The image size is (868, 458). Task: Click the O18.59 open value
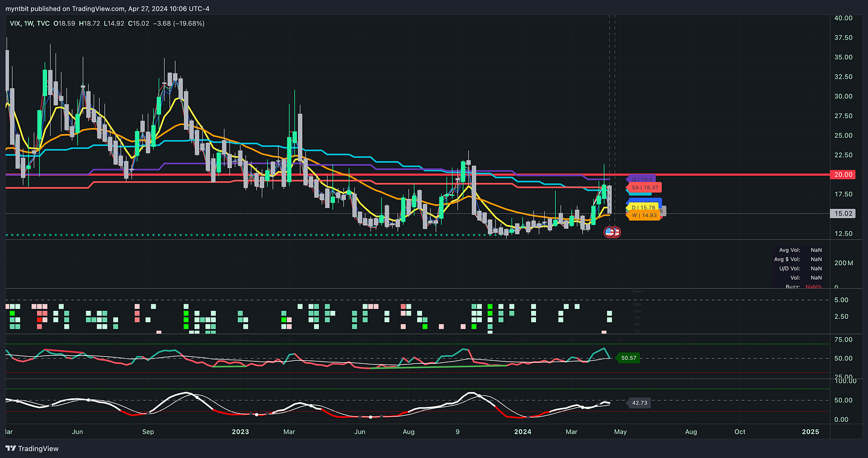tap(64, 23)
